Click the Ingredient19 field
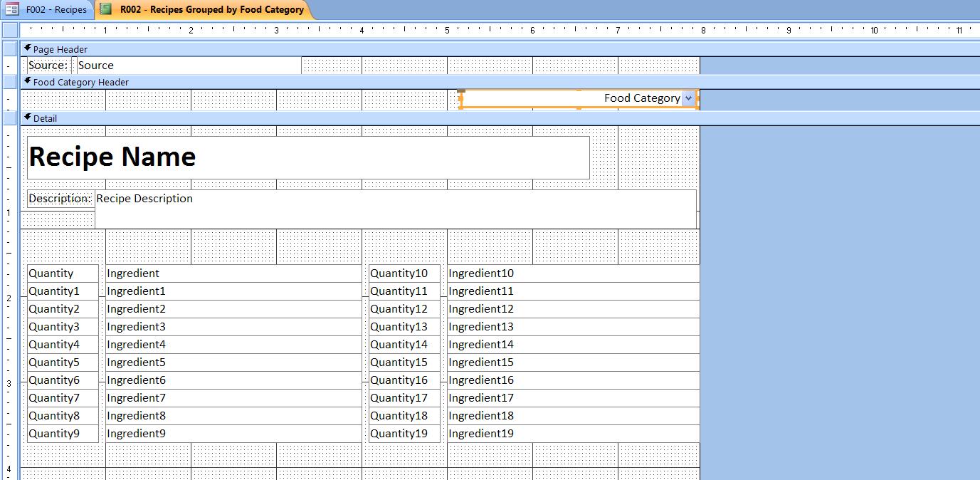 [x=572, y=434]
